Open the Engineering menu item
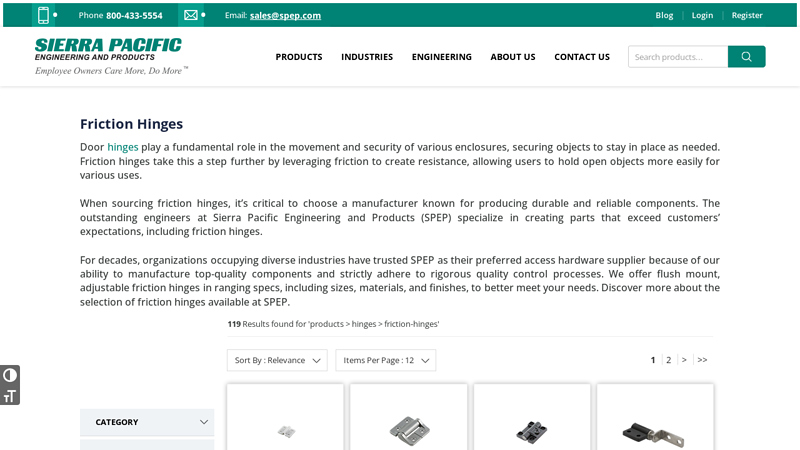Image resolution: width=800 pixels, height=450 pixels. pos(441,57)
